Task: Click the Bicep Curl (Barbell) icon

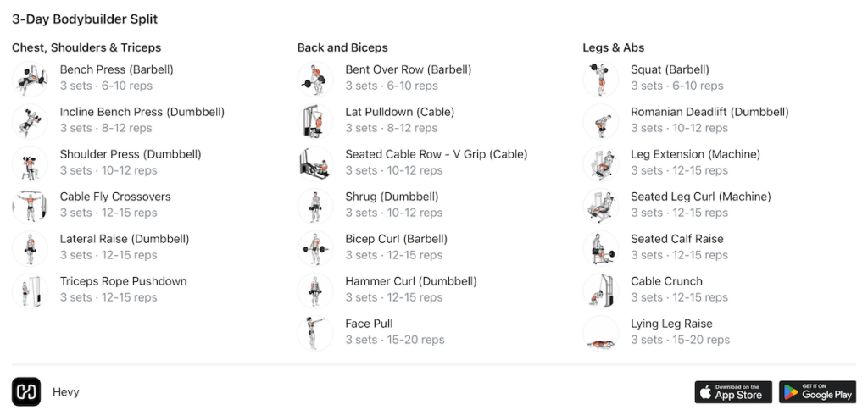Action: coord(315,248)
